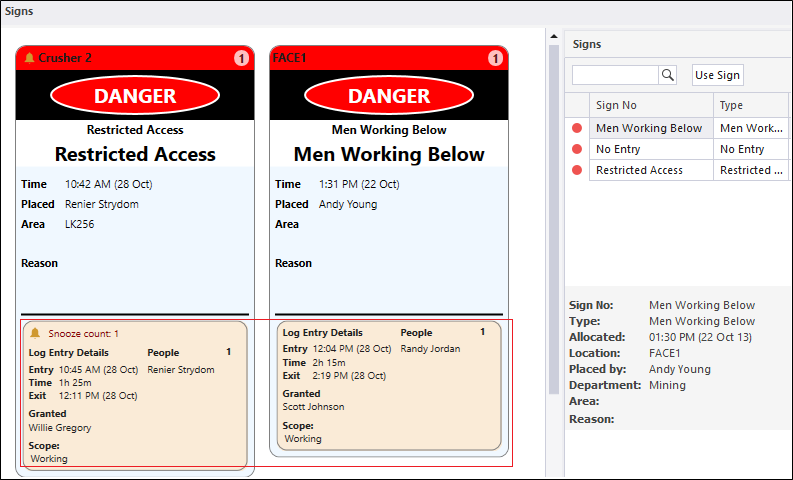Click the DANGER oval on Crusher 2 card
The height and width of the screenshot is (480, 793).
click(135, 96)
